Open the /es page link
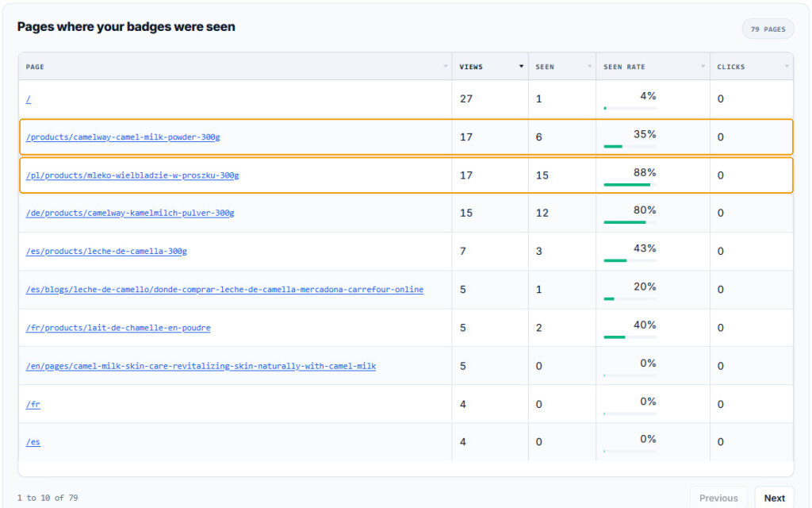 point(33,442)
